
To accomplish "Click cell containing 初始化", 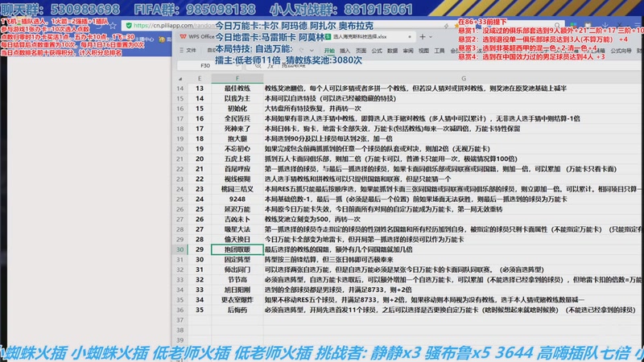I will [237, 109].
